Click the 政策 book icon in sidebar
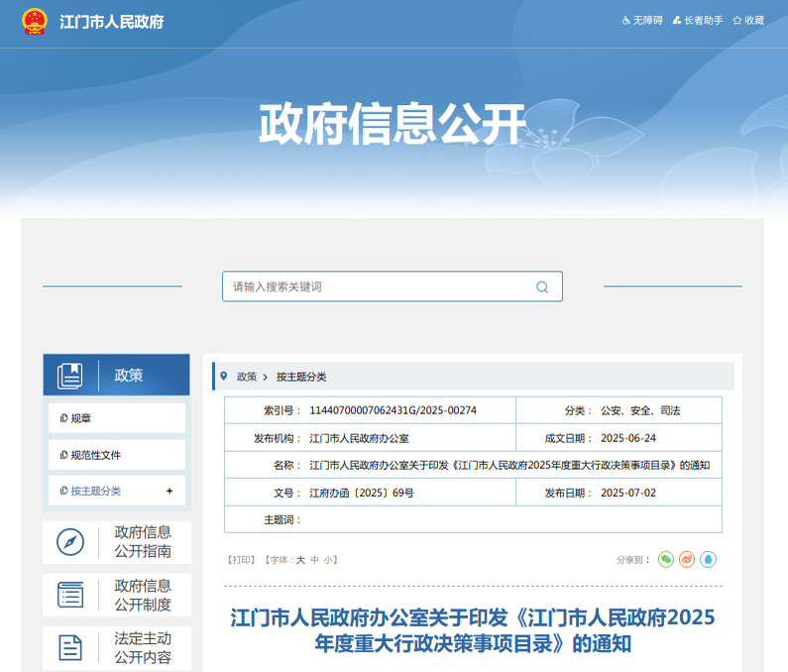The image size is (788, 672). 70,376
